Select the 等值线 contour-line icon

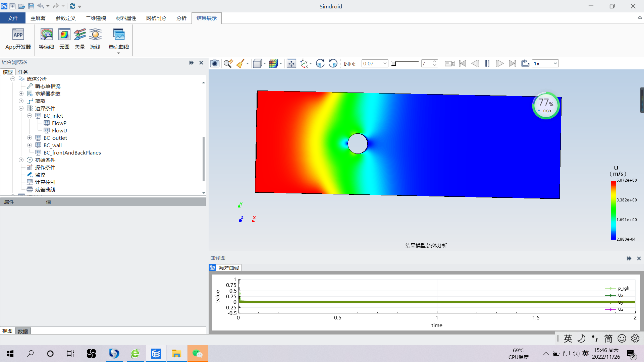(x=46, y=39)
